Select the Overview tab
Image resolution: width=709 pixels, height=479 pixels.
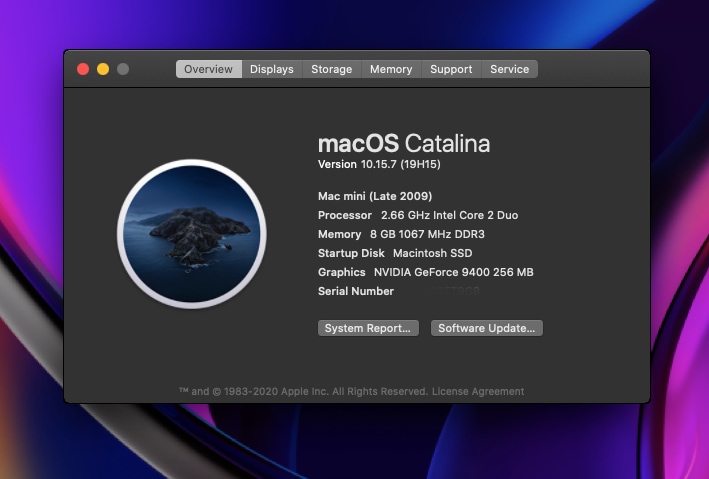(x=208, y=69)
